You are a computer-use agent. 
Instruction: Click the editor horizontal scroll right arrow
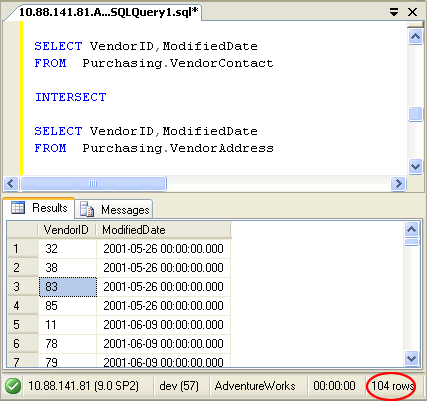398,183
